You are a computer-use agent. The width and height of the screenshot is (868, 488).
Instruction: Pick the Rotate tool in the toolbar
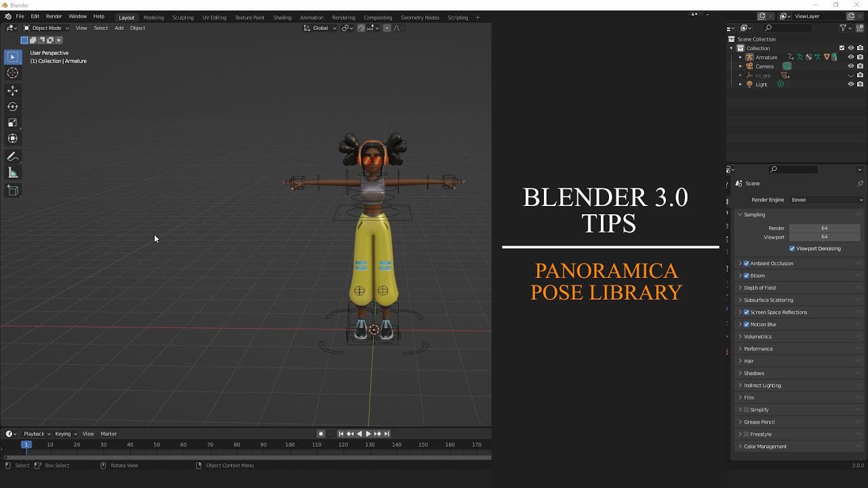[12, 106]
